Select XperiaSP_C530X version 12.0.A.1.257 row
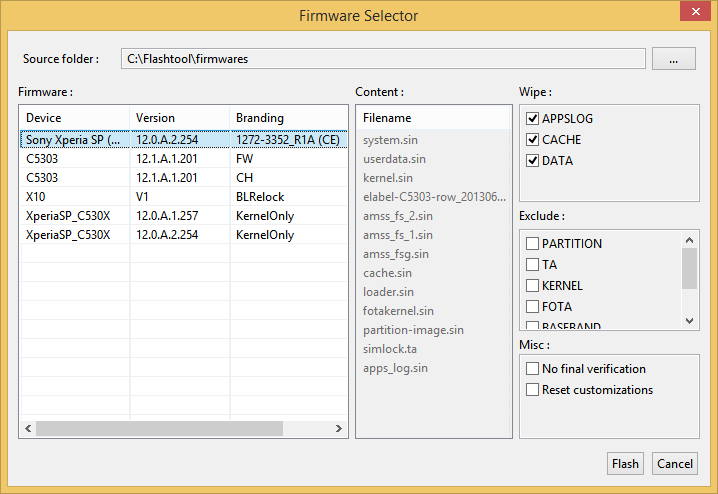Image resolution: width=718 pixels, height=494 pixels. 184,216
